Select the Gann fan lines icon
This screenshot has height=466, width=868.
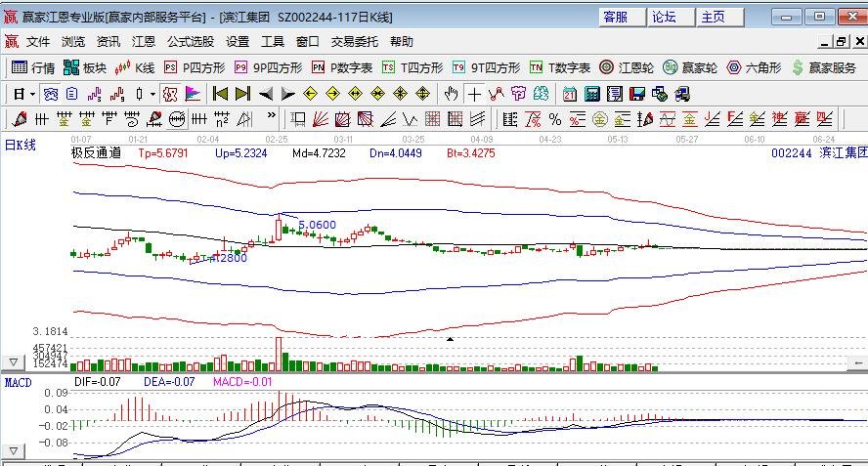[321, 119]
